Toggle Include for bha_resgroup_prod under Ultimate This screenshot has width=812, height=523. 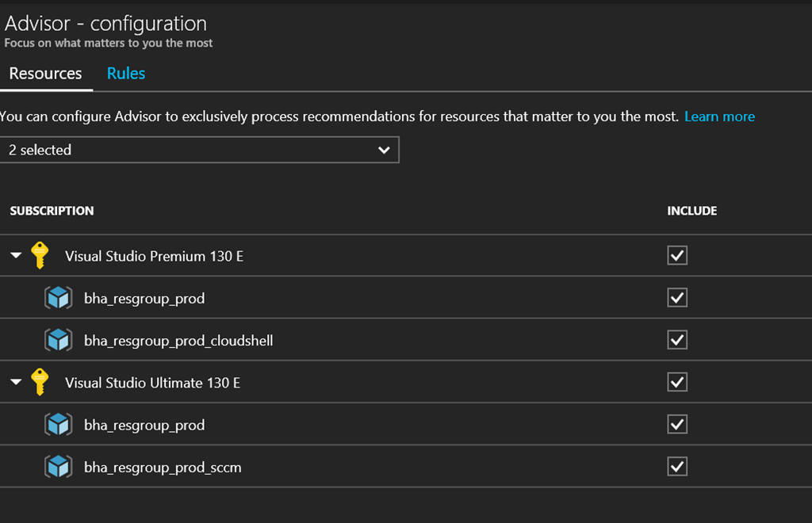(677, 425)
